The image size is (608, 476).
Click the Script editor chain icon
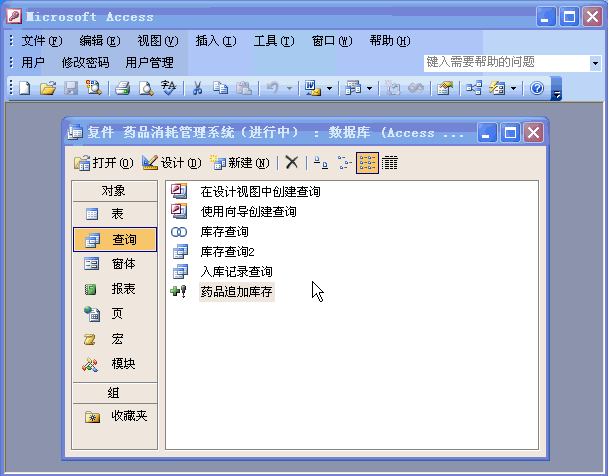pos(416,88)
